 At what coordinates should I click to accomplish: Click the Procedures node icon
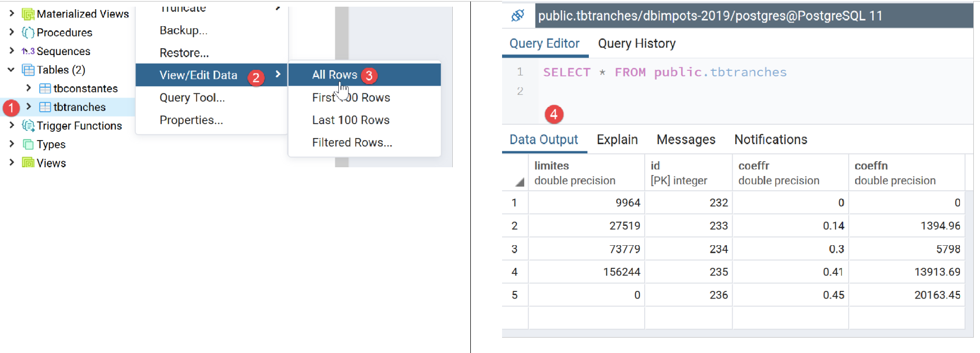click(x=28, y=33)
